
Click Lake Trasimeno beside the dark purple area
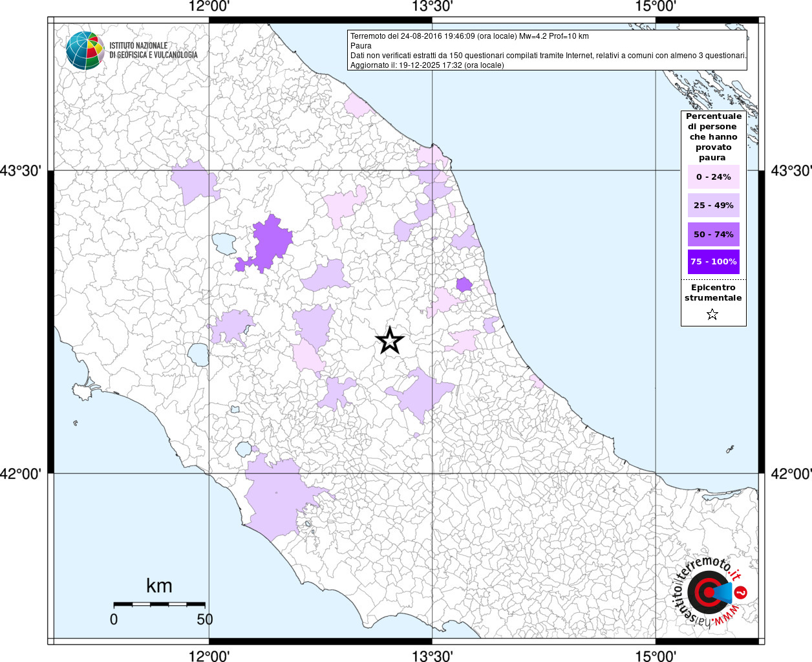pos(224,243)
